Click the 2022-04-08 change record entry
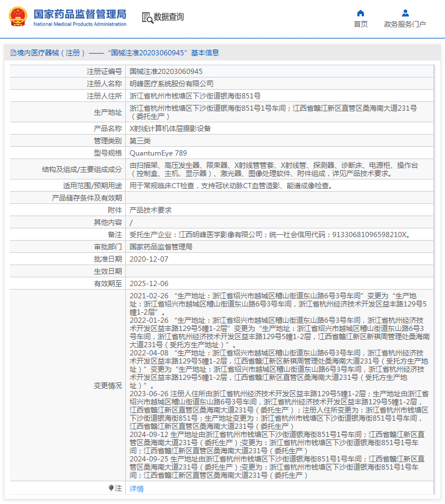The image size is (445, 504). [279, 369]
